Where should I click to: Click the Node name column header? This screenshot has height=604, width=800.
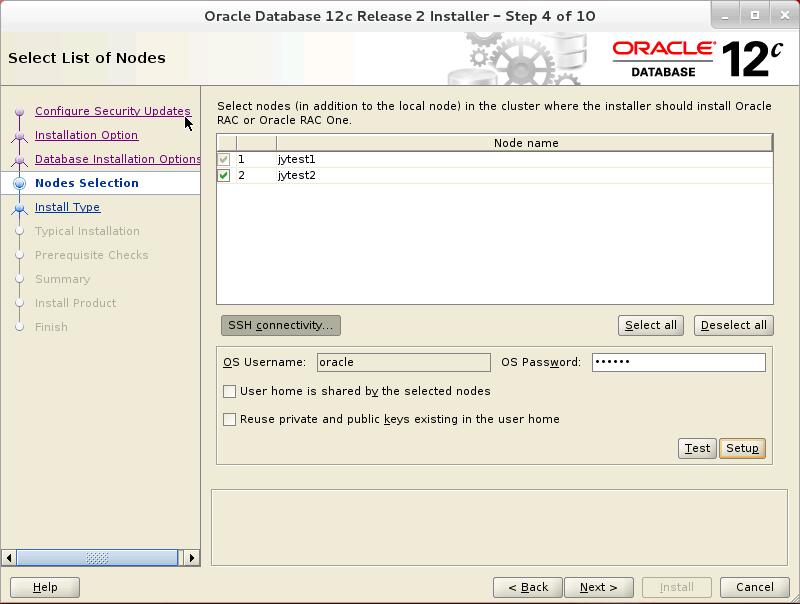525,143
